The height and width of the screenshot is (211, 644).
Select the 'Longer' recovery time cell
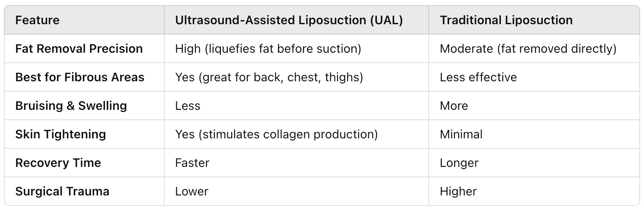pos(459,163)
